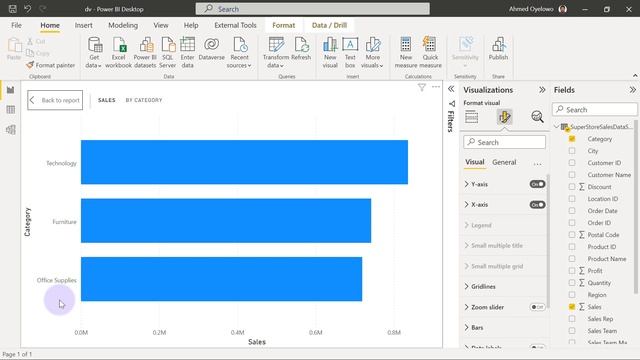
Task: Import an Excel workbook
Action: click(x=118, y=52)
